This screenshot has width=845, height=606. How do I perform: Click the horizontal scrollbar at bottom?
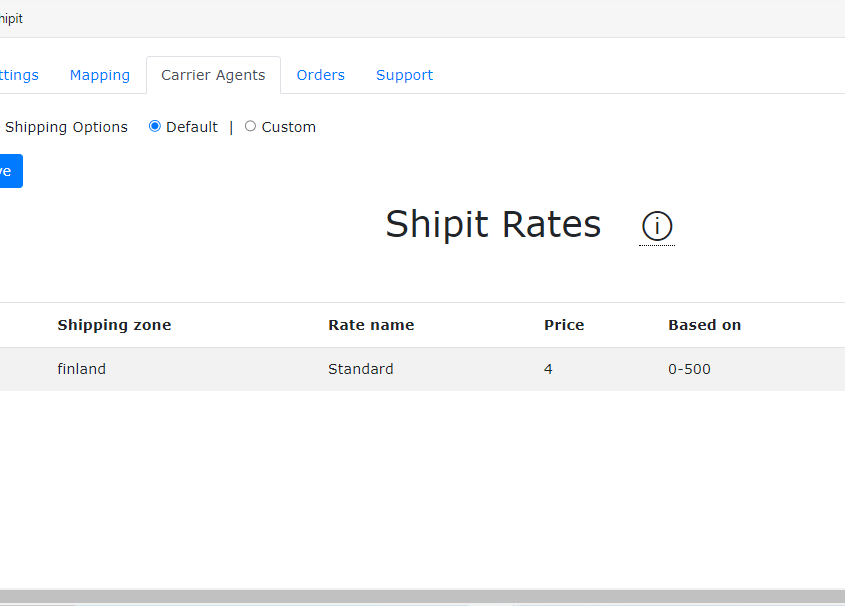click(x=422, y=596)
